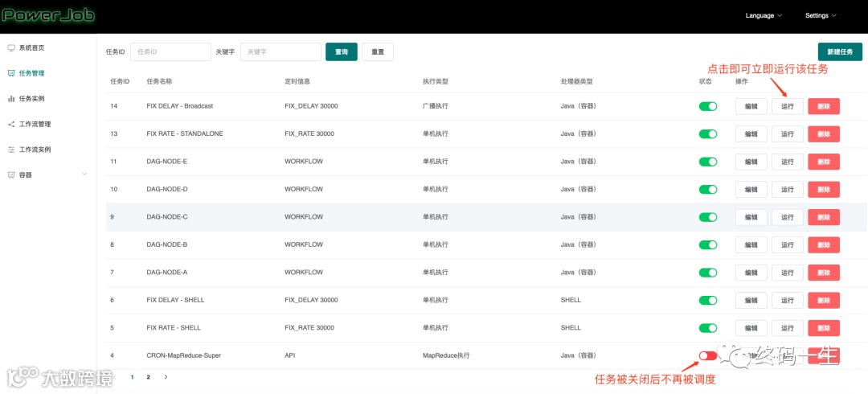
Task: Click the FIX_DELAY 30000 cell of Broadcast row
Action: [x=311, y=106]
